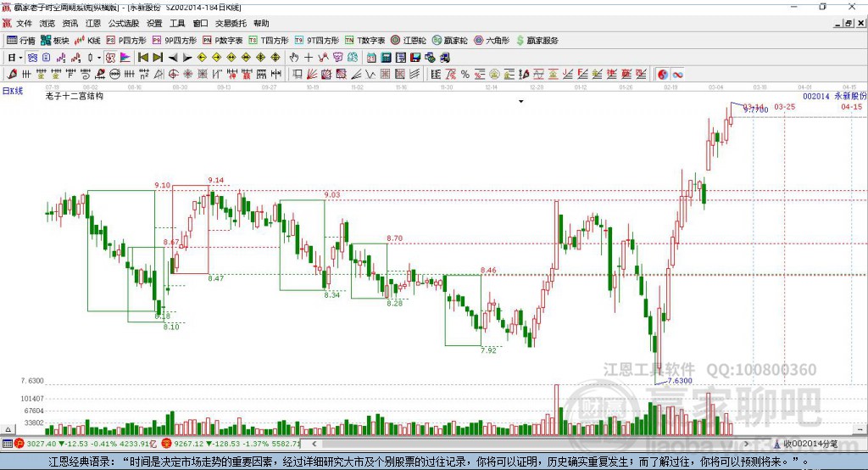
Task: Click the first yellow diamond arrow icon
Action: tap(202, 57)
